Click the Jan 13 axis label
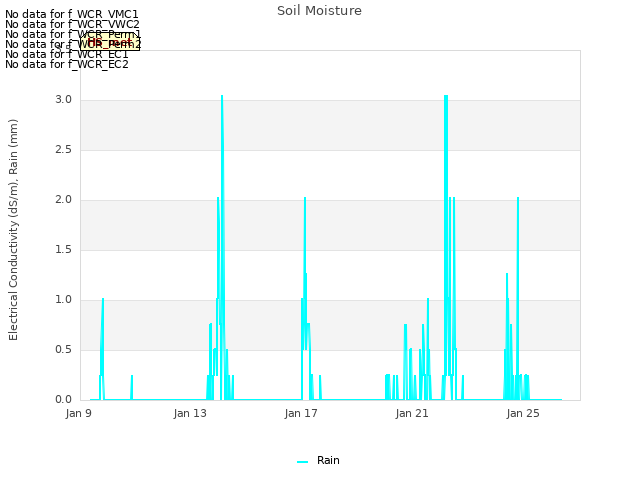 190,413
